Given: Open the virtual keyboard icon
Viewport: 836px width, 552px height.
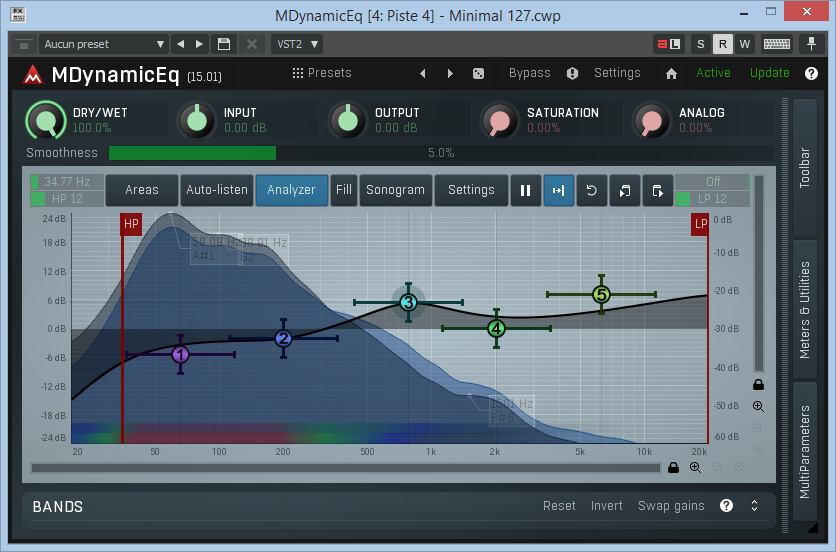Looking at the screenshot, I should click(x=777, y=44).
